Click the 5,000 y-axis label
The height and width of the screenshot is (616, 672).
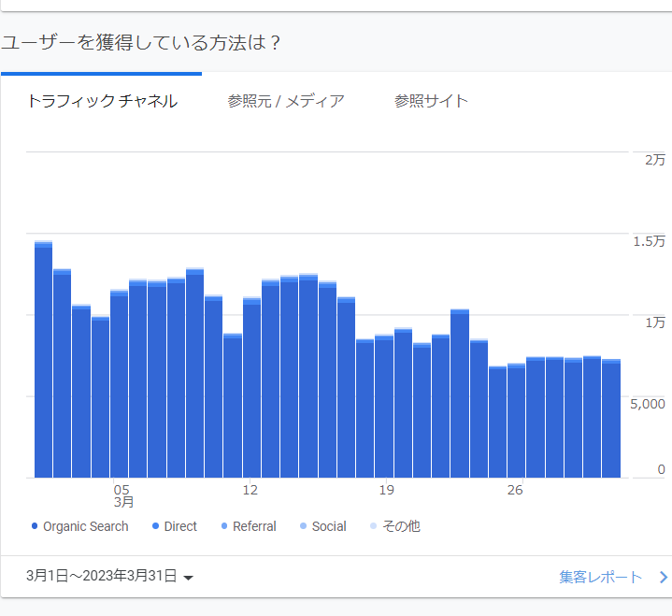pyautogui.click(x=648, y=404)
